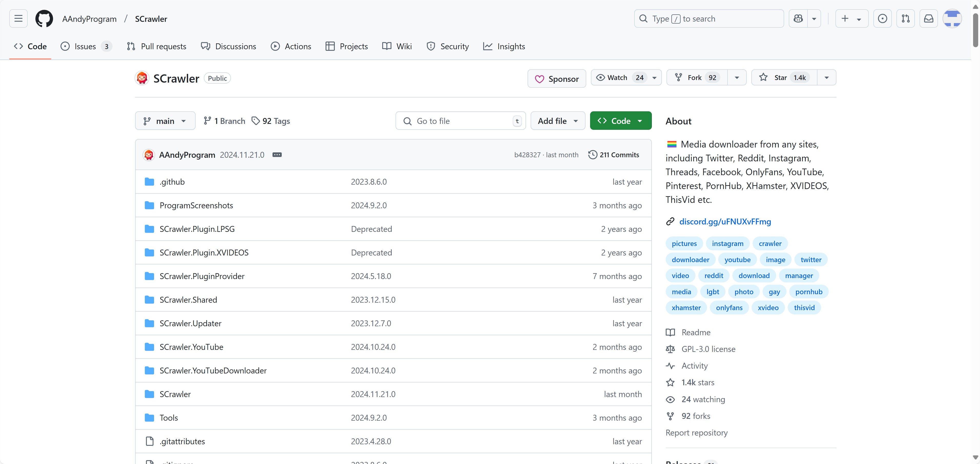Open the green Code clone dropdown
980x464 pixels.
point(621,121)
